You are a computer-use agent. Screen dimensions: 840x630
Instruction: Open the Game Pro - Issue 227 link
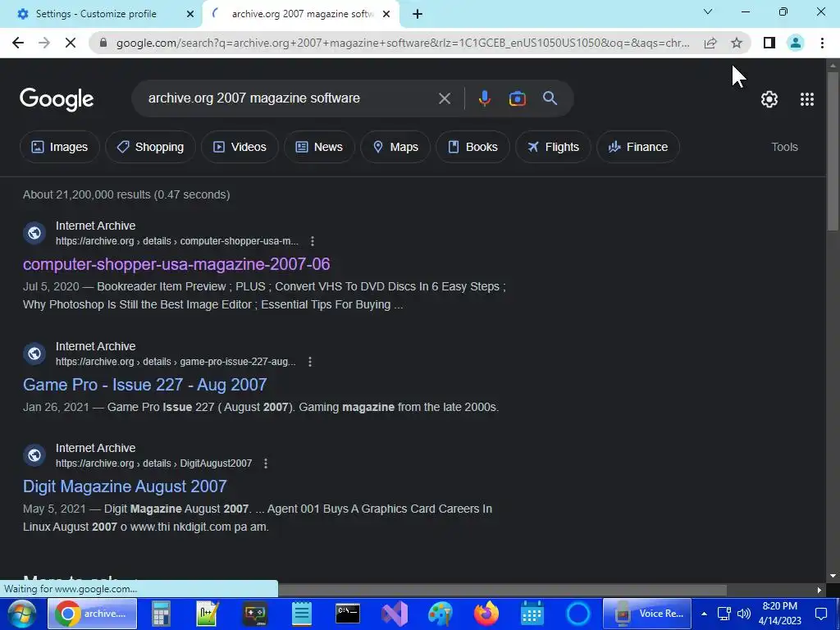tap(144, 385)
